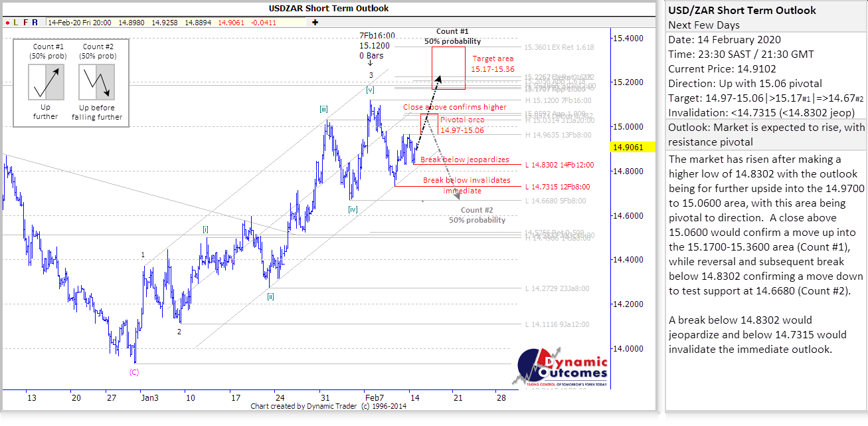Click the Count #1 50% probability chart label
Screen dimensions: 868x426
[x=453, y=36]
